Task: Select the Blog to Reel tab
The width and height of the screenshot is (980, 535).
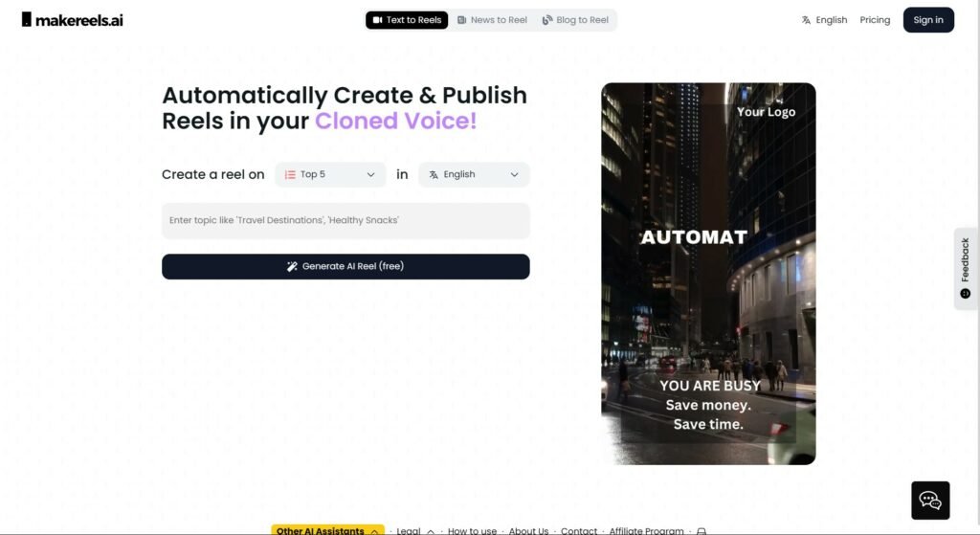Action: tap(575, 20)
